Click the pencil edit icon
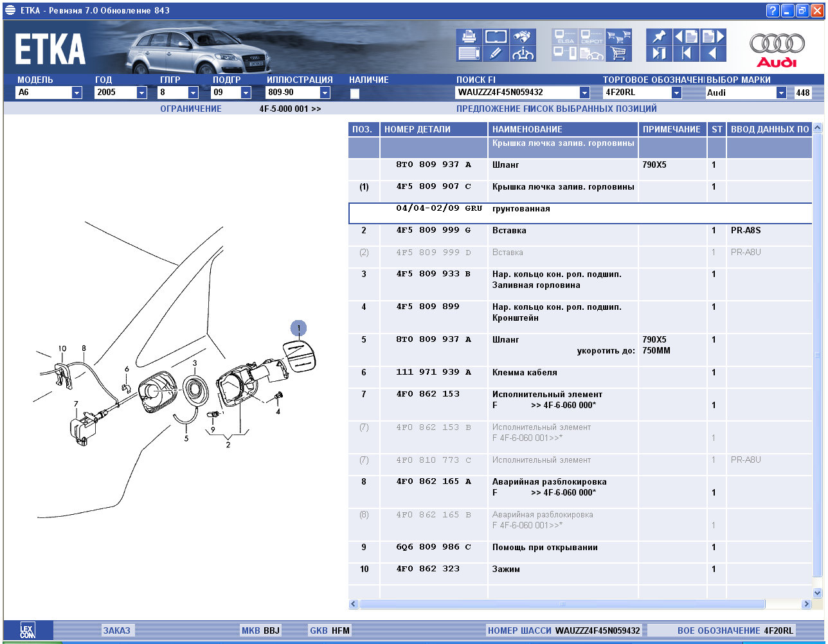This screenshot has width=828, height=644. click(x=496, y=53)
